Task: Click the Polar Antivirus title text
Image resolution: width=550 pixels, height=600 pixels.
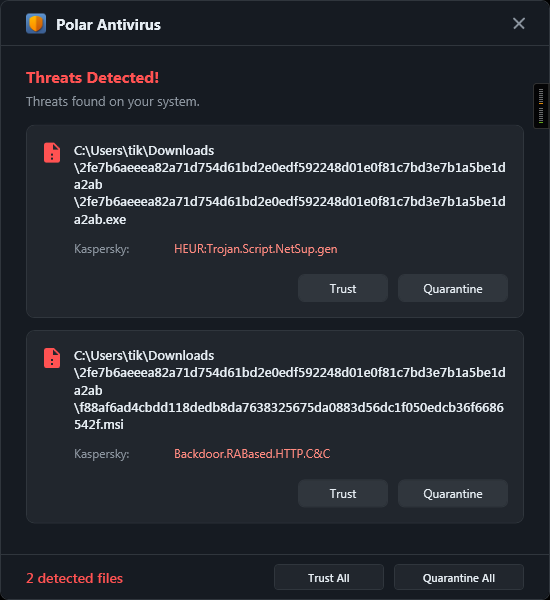Action: tap(108, 24)
